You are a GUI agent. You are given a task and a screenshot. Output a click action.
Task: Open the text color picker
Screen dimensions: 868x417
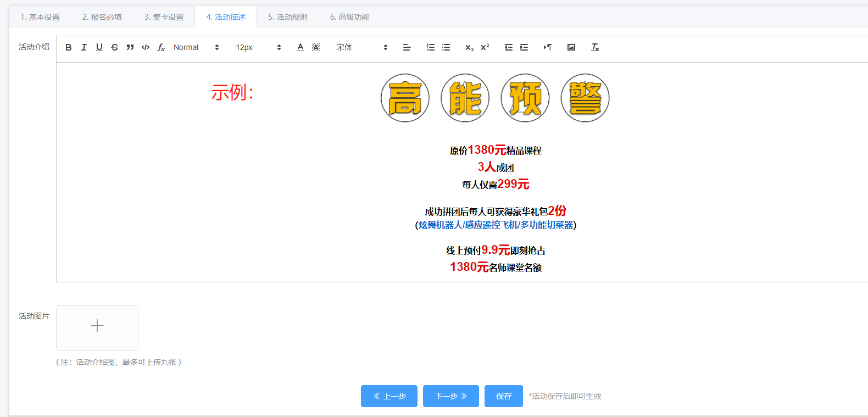pyautogui.click(x=301, y=47)
